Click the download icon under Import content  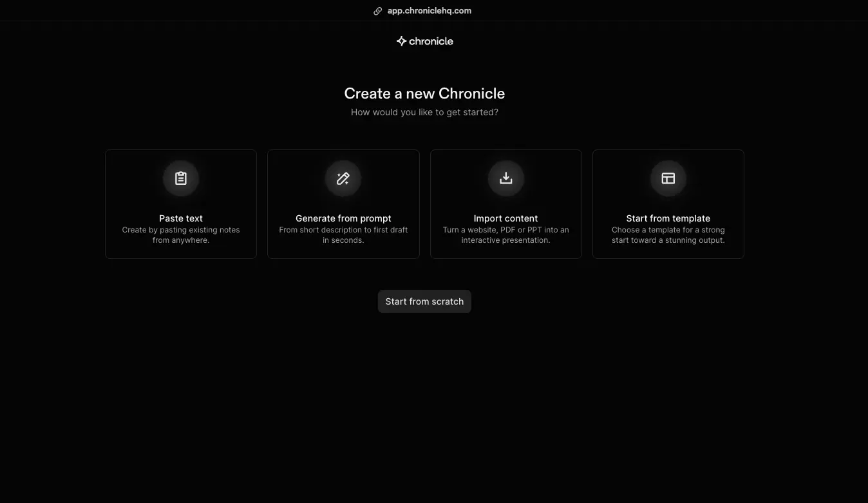click(505, 178)
